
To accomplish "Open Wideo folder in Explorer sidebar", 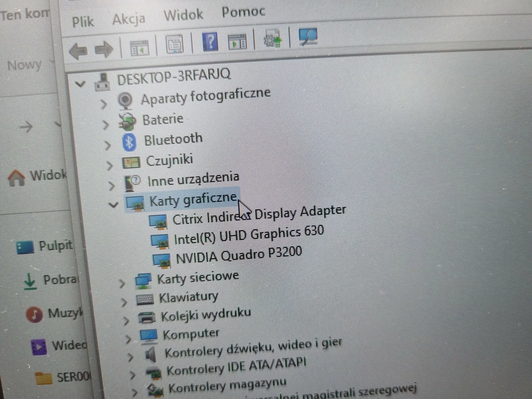I will click(59, 346).
